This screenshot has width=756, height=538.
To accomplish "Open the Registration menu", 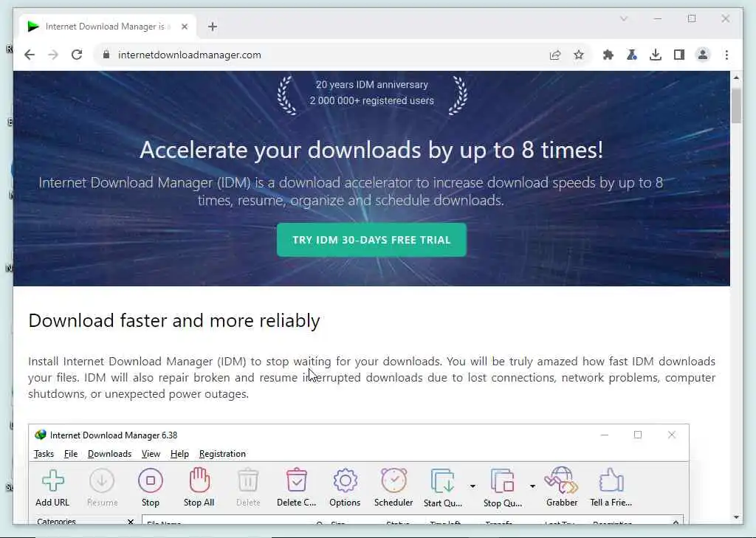I will pos(222,454).
